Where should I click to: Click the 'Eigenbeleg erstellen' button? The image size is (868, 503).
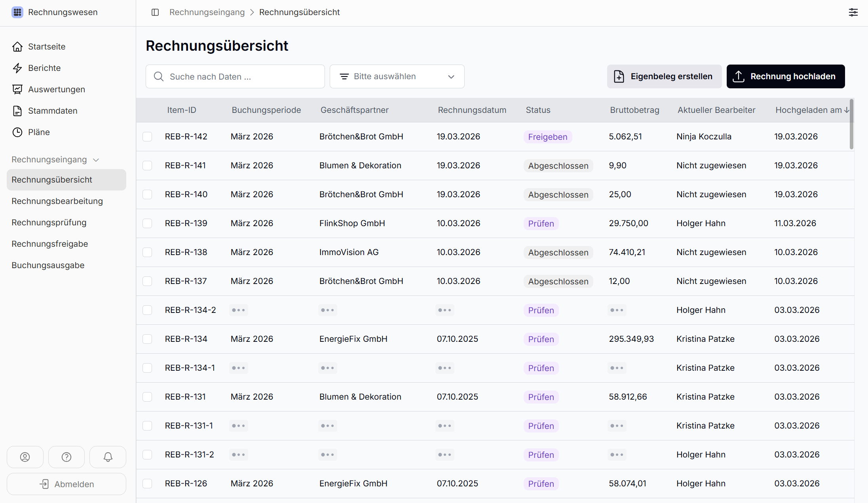click(x=664, y=76)
